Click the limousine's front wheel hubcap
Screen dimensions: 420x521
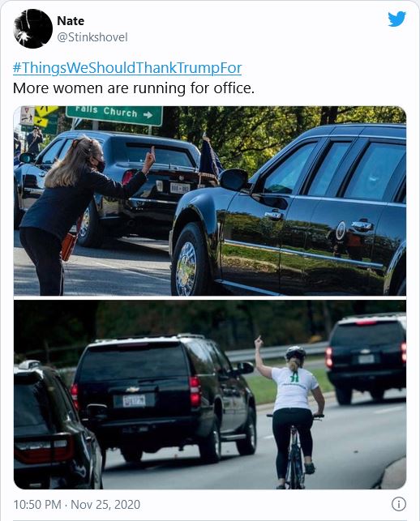click(186, 268)
